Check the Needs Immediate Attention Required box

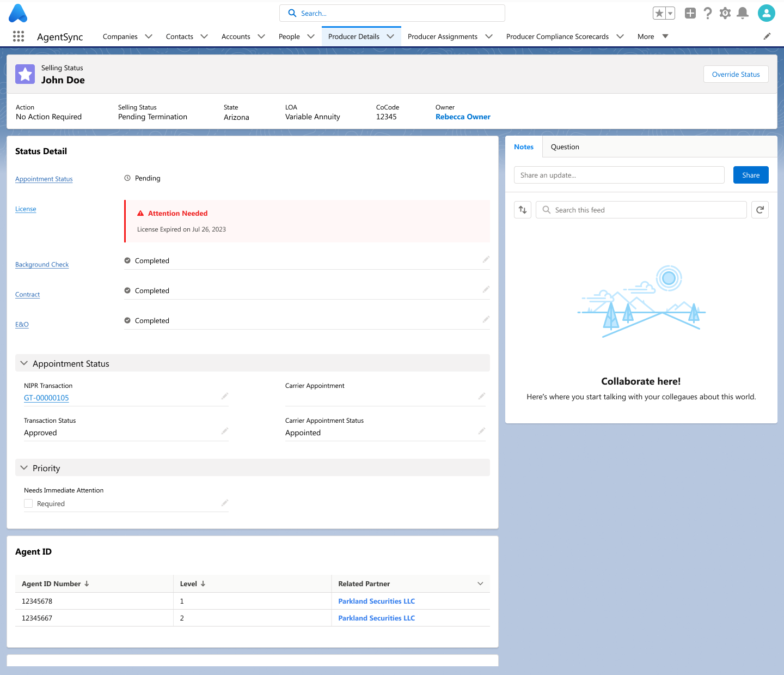28,504
